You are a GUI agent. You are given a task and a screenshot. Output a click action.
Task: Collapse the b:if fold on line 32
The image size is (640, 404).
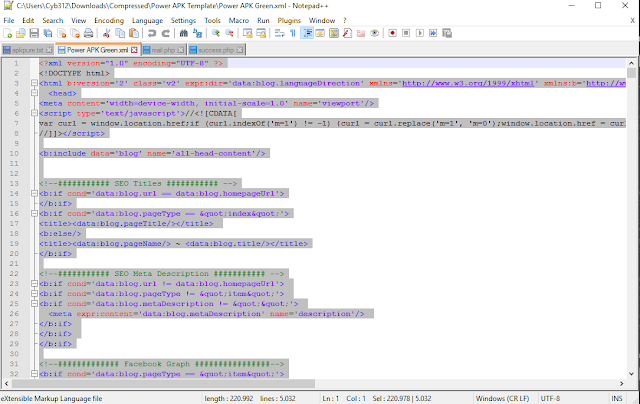pyautogui.click(x=34, y=374)
